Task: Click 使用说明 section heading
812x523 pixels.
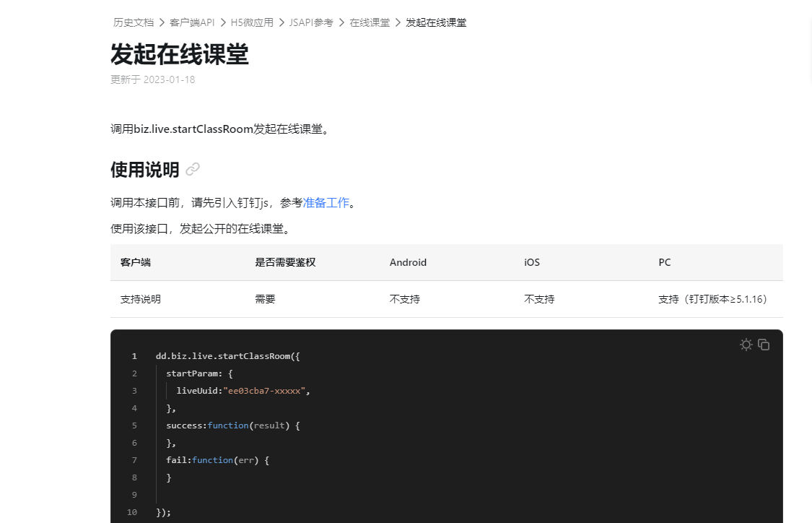Action: coord(145,170)
